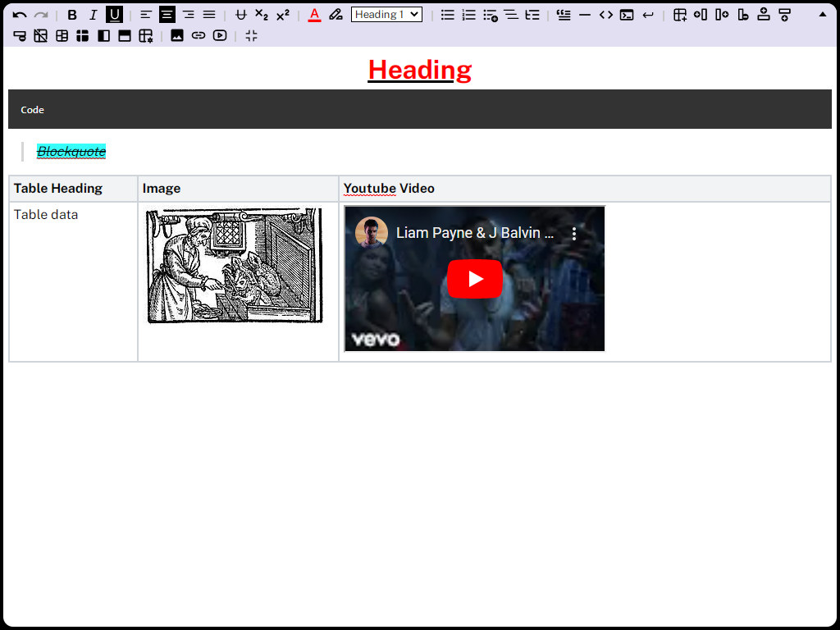The width and height of the screenshot is (840, 630).
Task: Click the red Heading text
Action: [419, 70]
